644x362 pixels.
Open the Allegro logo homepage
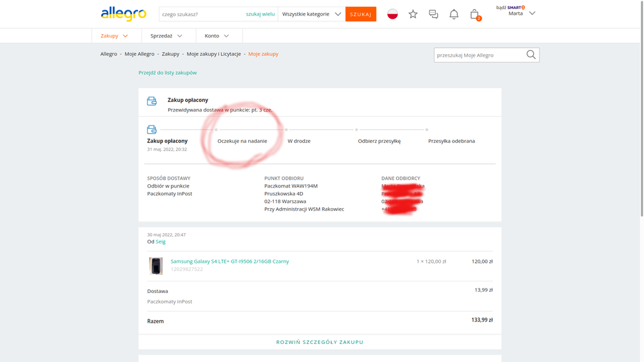[x=124, y=14]
